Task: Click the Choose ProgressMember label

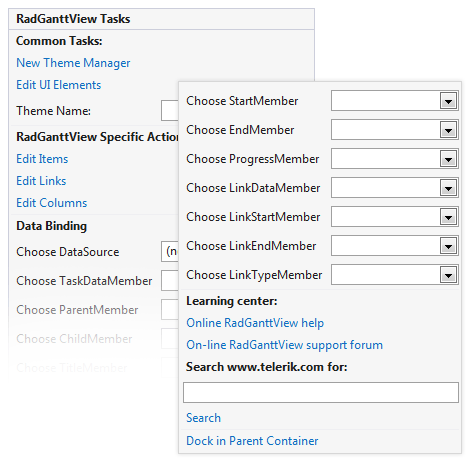Action: click(x=253, y=159)
